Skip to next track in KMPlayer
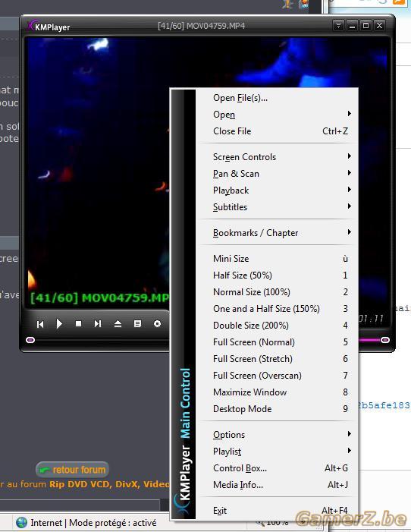The width and height of the screenshot is (411, 532). tap(98, 324)
